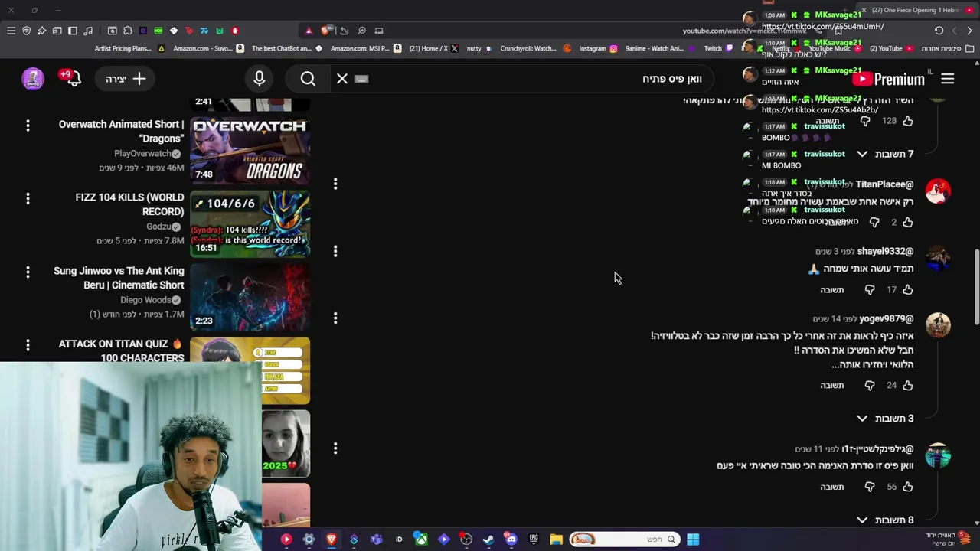980x551 pixels.
Task: Open options menu for TitanPlacee comment
Action: point(335,184)
